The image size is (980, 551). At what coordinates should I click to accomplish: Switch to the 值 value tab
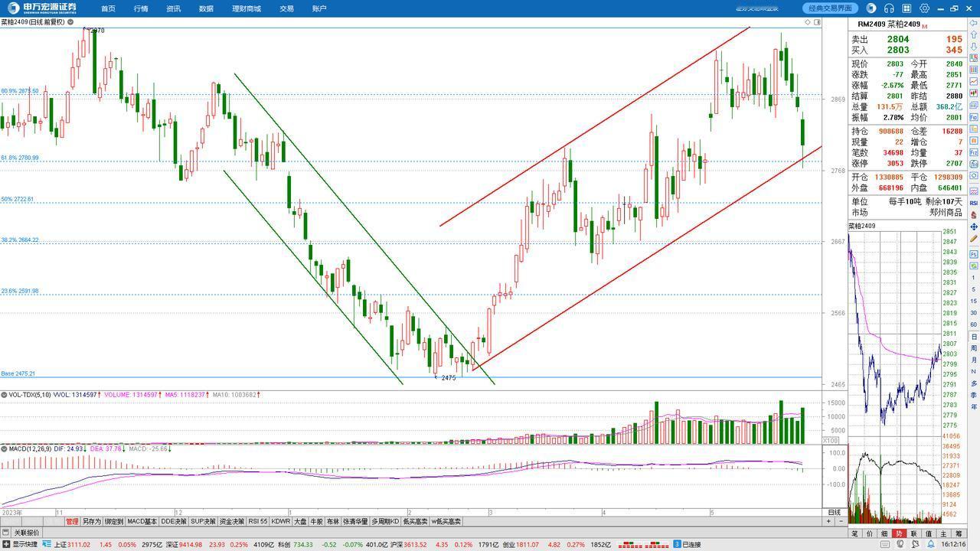tap(929, 533)
